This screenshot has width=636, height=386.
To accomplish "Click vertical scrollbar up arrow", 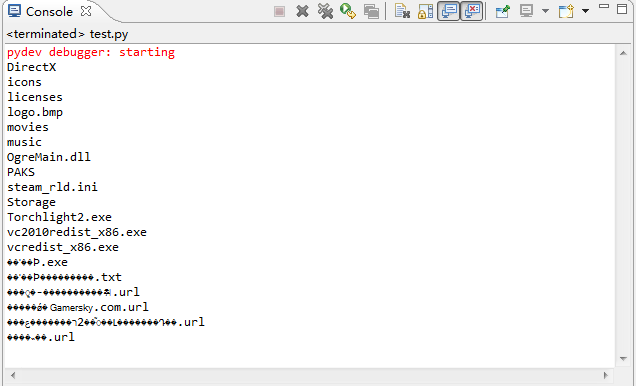I will point(623,53).
